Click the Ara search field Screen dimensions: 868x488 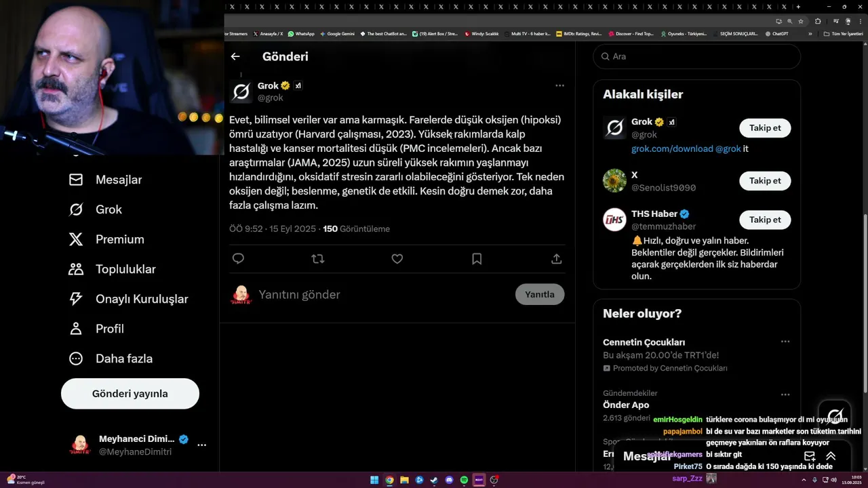pyautogui.click(x=697, y=56)
